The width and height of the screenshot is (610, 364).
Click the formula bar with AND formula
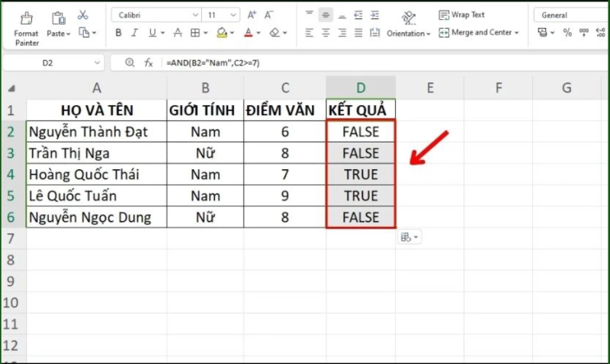point(385,62)
